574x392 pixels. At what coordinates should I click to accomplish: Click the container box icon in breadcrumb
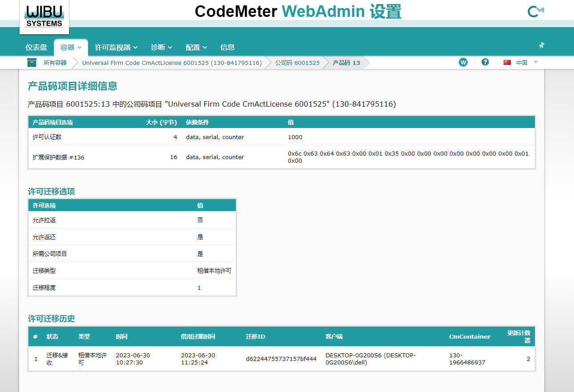(x=32, y=63)
